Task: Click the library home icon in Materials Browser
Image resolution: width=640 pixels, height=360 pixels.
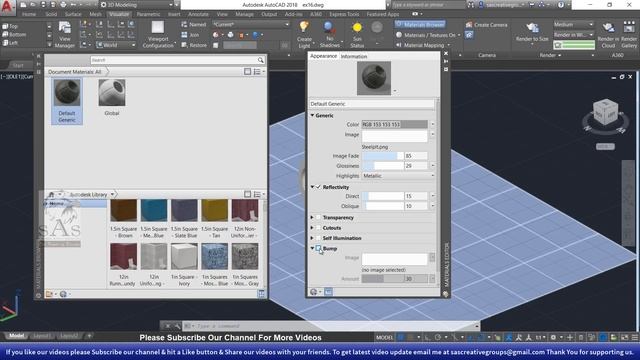Action: click(51, 195)
